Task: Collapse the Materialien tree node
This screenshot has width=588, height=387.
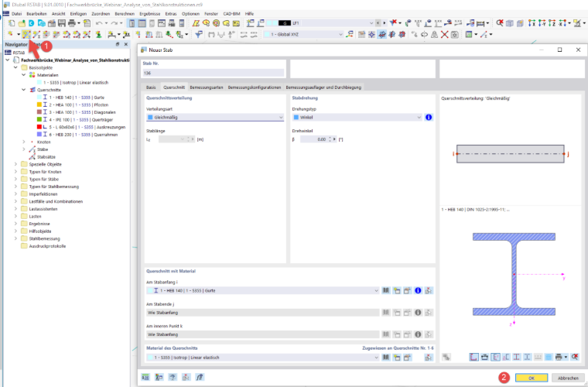Action: (x=24, y=75)
